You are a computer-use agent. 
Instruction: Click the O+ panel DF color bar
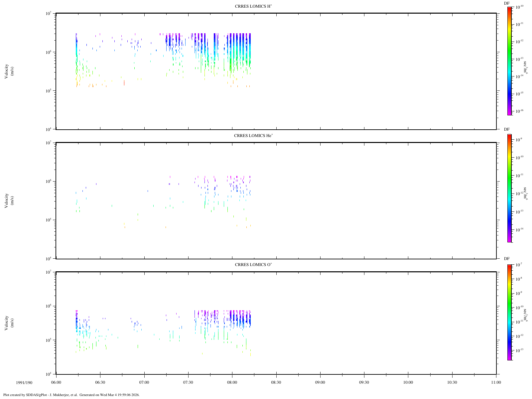(x=509, y=312)
